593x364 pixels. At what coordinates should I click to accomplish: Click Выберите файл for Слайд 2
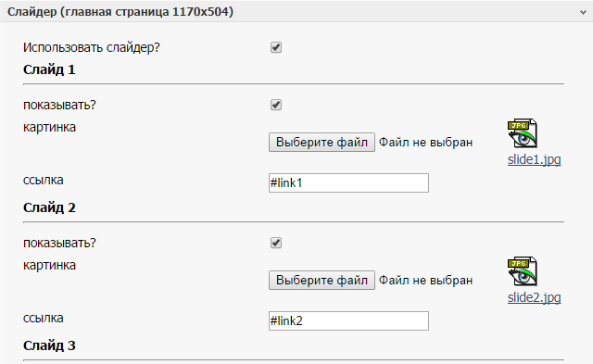pyautogui.click(x=322, y=280)
